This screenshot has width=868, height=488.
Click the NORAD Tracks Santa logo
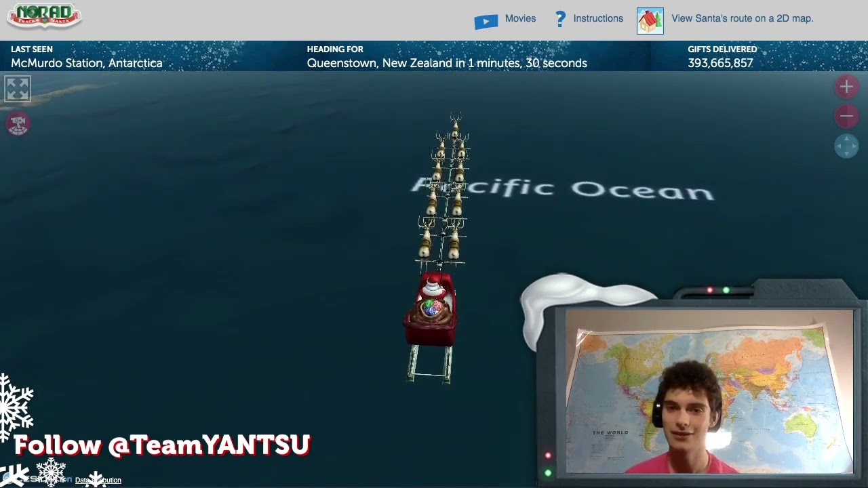click(x=44, y=16)
